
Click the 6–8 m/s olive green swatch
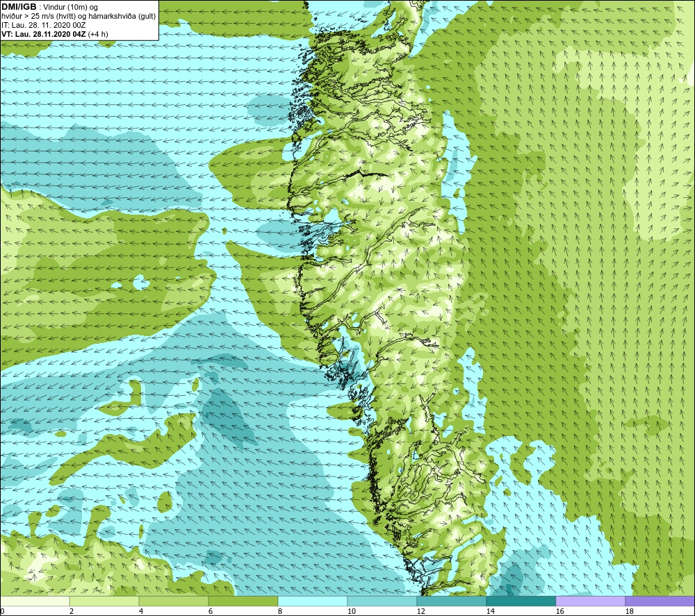click(243, 601)
